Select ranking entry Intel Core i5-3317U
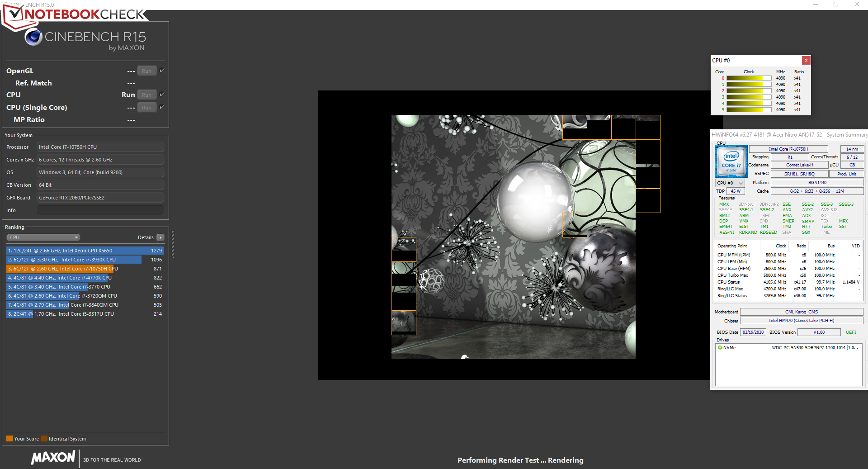Viewport: 868px width, 469px height. click(85, 314)
